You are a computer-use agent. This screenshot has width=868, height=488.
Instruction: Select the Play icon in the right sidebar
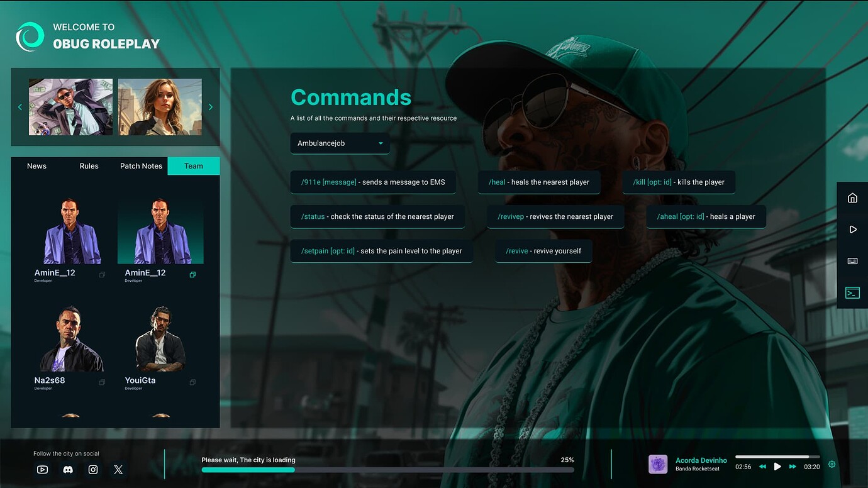pyautogui.click(x=852, y=229)
